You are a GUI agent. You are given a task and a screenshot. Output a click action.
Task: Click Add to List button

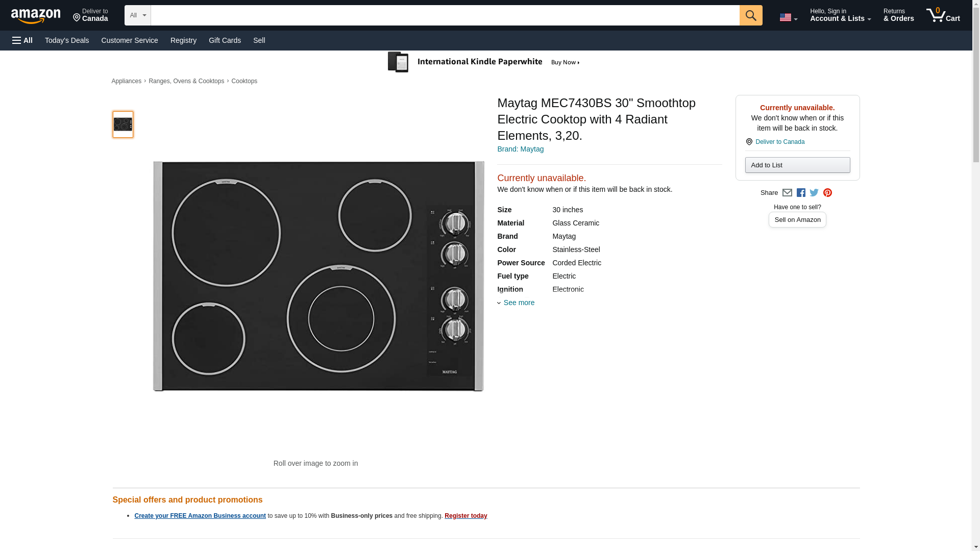click(797, 165)
